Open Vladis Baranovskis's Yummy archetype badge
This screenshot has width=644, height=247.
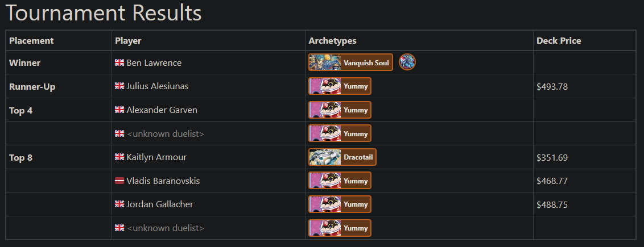[340, 181]
